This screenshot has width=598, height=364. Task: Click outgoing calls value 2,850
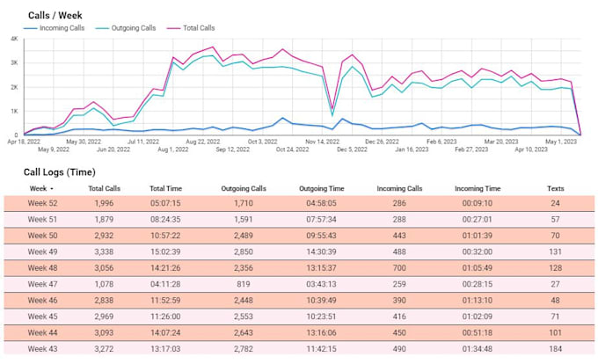[244, 251]
